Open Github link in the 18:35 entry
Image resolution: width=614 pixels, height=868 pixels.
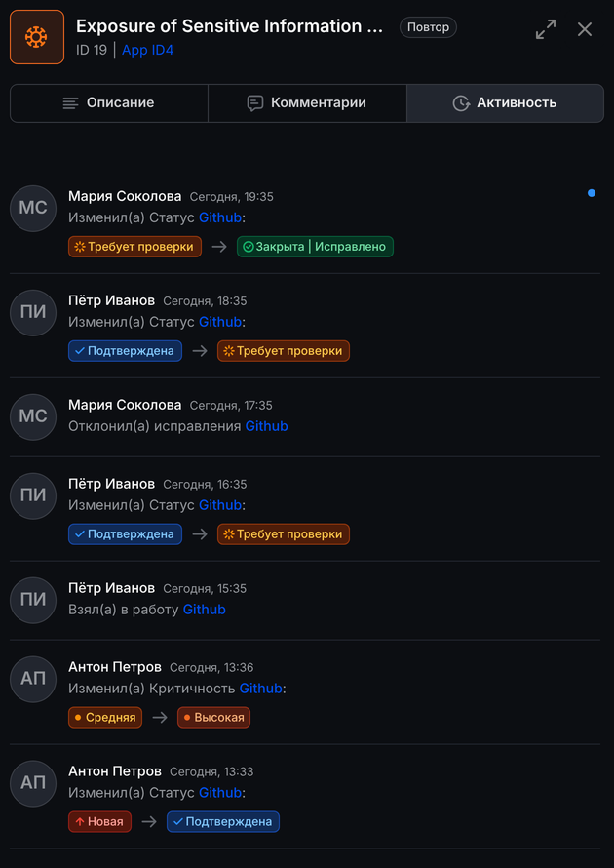click(x=220, y=322)
